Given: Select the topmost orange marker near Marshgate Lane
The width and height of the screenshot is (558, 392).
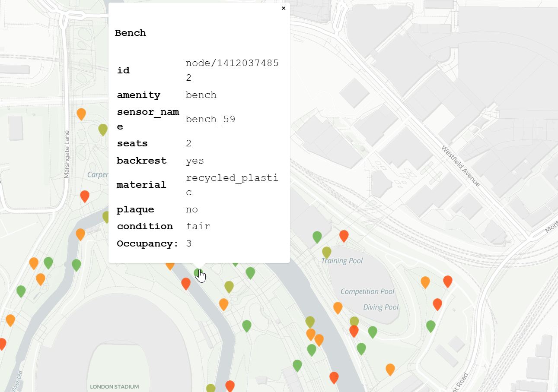Looking at the screenshot, I should pos(81,114).
